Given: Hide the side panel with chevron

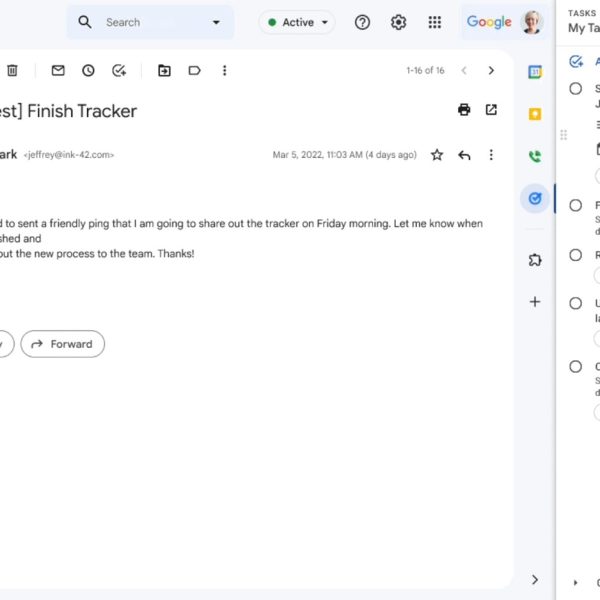Looking at the screenshot, I should pyautogui.click(x=535, y=579).
